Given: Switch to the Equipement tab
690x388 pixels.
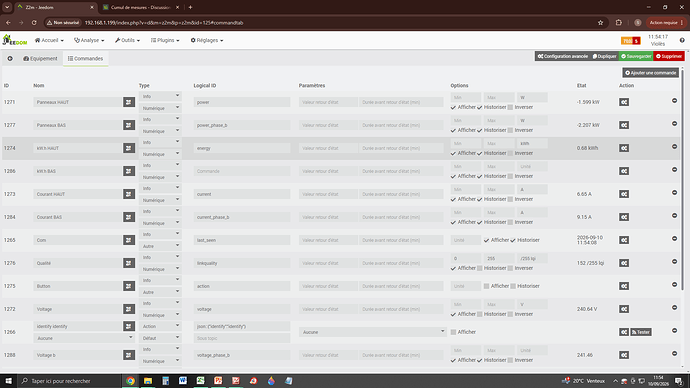Looking at the screenshot, I should coord(40,59).
